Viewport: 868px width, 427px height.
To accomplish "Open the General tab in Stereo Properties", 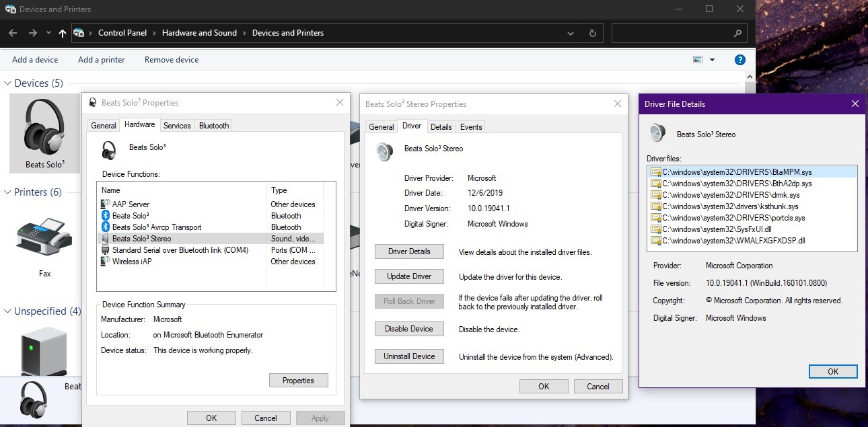I will tap(382, 127).
